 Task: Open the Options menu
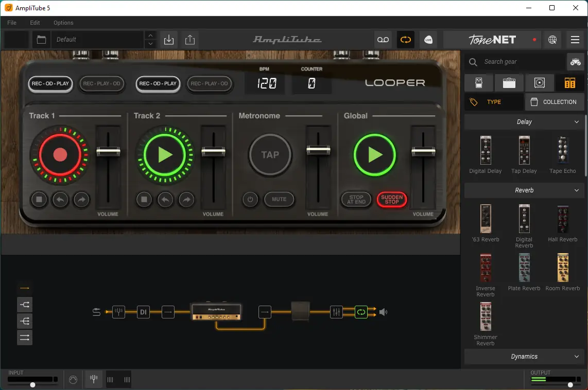pos(63,23)
